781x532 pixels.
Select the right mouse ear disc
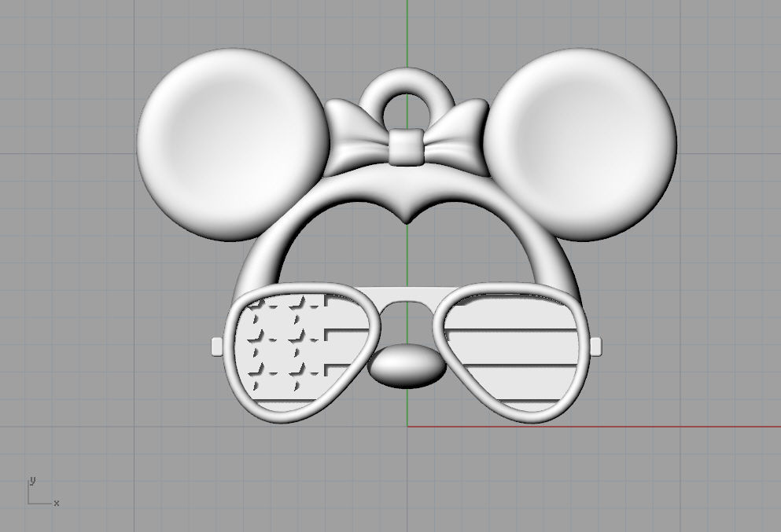(x=580, y=145)
